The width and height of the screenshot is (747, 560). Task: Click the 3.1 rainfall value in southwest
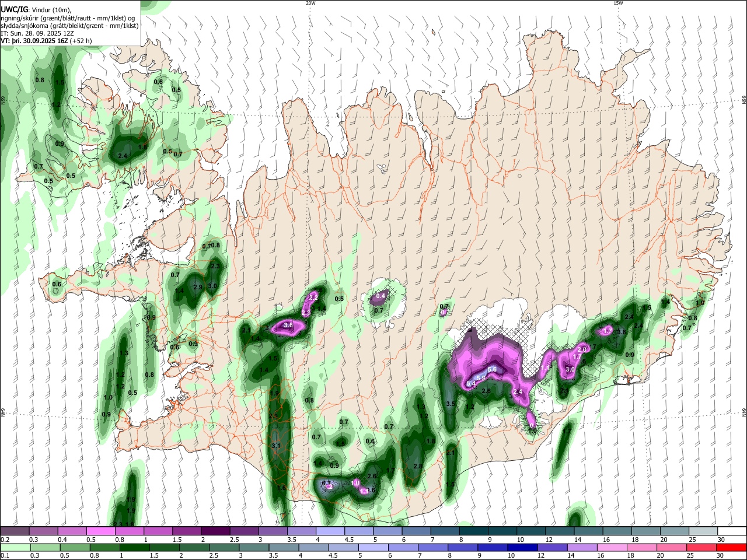tap(277, 446)
